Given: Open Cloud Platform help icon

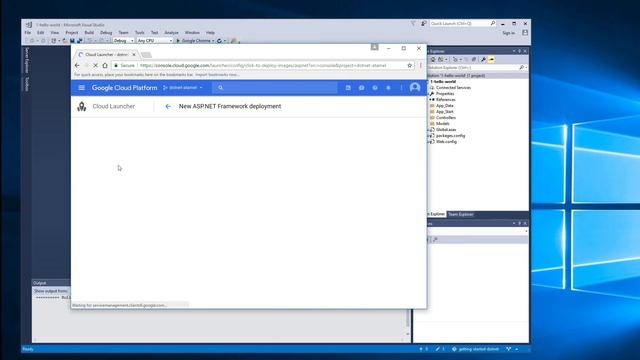Looking at the screenshot, I should (x=375, y=88).
